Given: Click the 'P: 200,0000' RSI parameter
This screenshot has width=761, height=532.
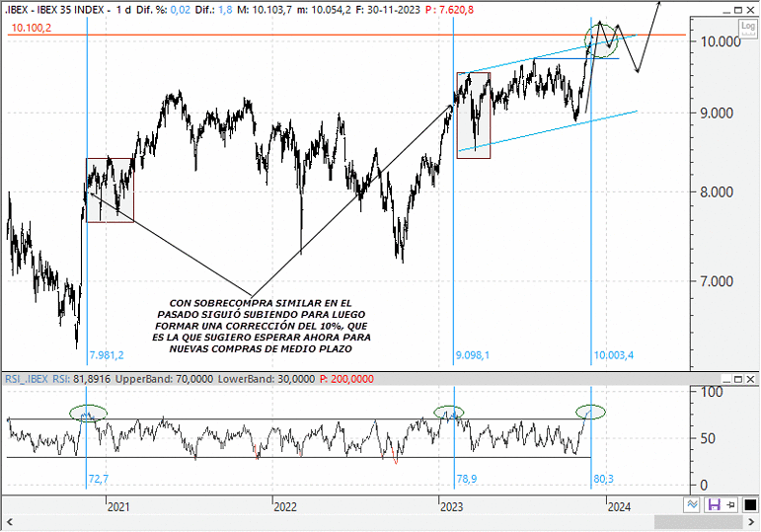Looking at the screenshot, I should [x=347, y=379].
